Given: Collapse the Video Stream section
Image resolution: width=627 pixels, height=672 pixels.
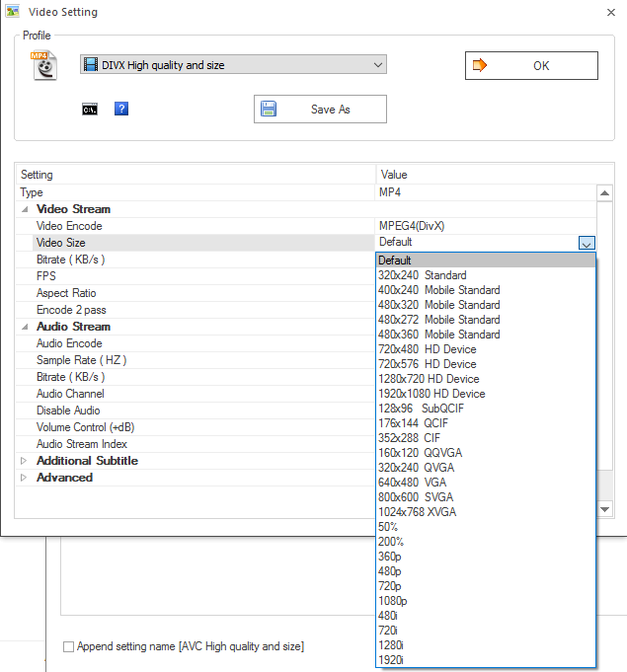Looking at the screenshot, I should [25, 209].
